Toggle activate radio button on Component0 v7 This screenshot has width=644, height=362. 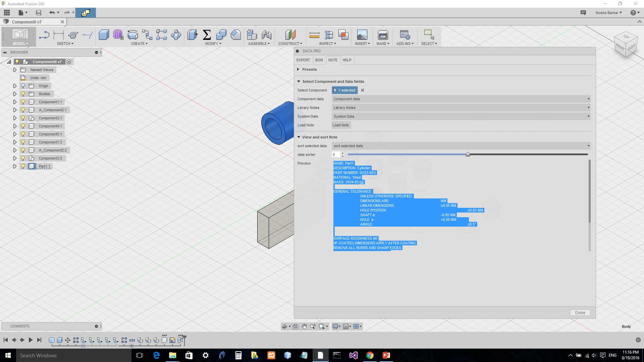pos(69,62)
